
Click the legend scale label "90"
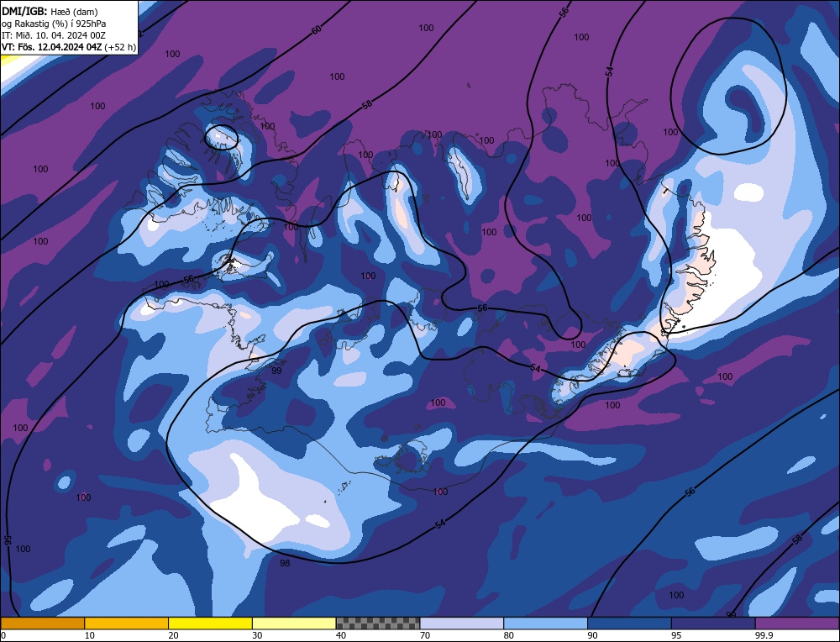tap(592, 635)
